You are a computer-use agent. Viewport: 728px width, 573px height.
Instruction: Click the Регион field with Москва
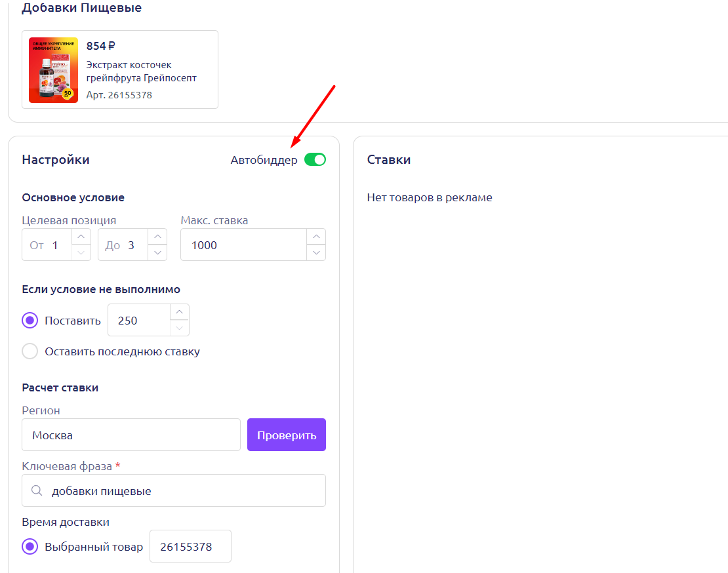131,435
